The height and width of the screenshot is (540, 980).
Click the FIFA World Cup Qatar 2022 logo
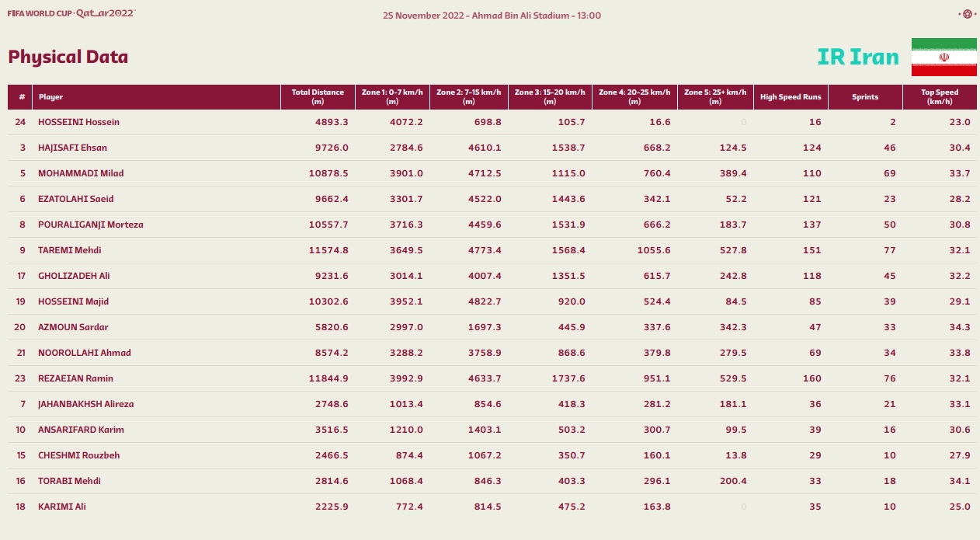[71, 13]
